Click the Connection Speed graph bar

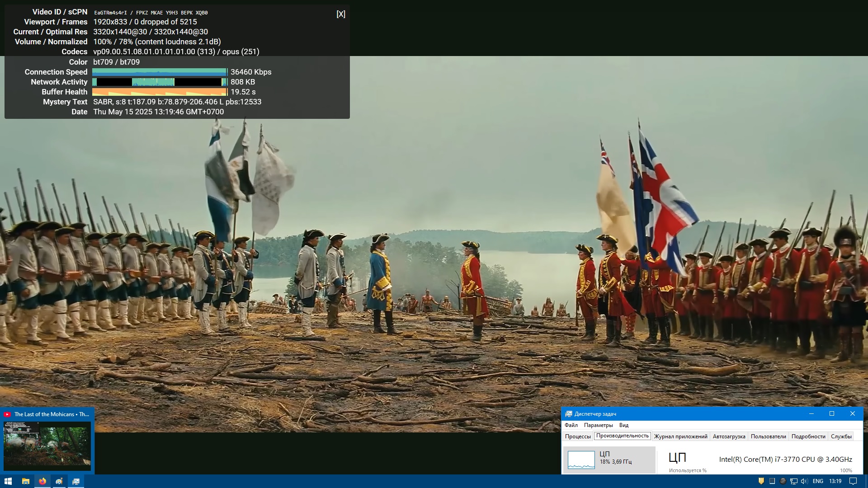pos(160,72)
